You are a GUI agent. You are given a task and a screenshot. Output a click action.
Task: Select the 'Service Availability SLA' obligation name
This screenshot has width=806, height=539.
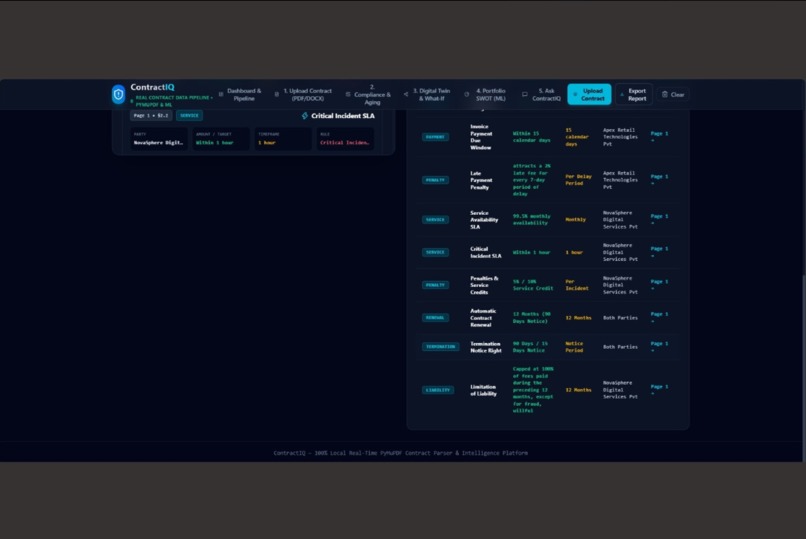click(484, 220)
